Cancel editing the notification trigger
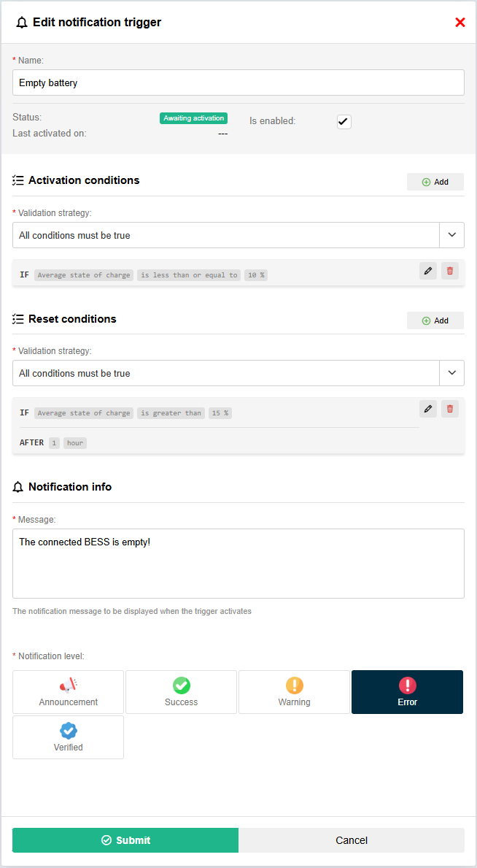The height and width of the screenshot is (868, 477). (x=352, y=840)
